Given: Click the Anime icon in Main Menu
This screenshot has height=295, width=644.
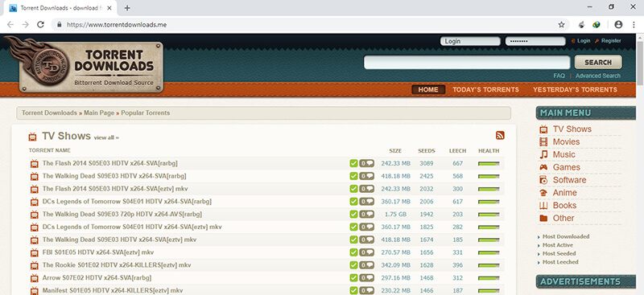Looking at the screenshot, I should pos(543,193).
